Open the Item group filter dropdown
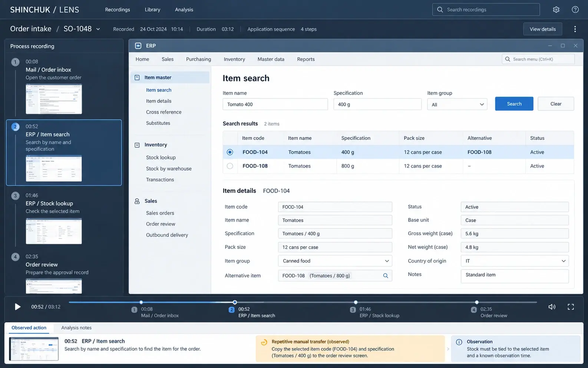The width and height of the screenshot is (588, 368). pos(457,105)
